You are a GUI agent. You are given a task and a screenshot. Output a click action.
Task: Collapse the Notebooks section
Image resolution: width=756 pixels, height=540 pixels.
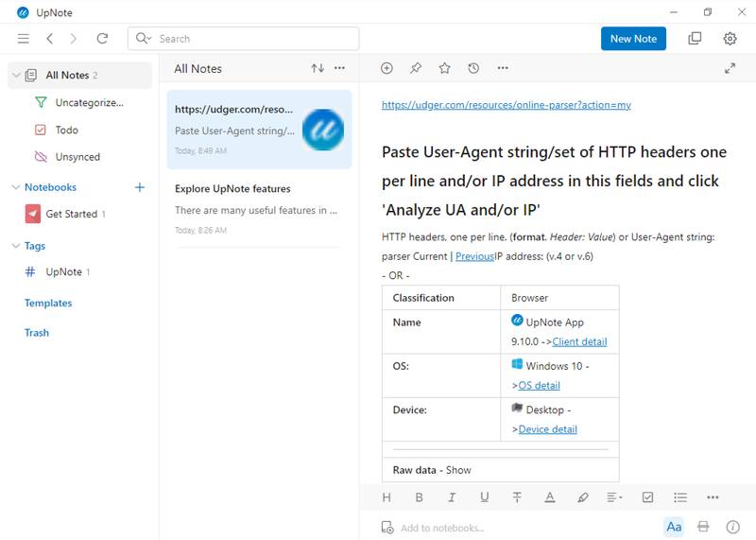tap(15, 187)
